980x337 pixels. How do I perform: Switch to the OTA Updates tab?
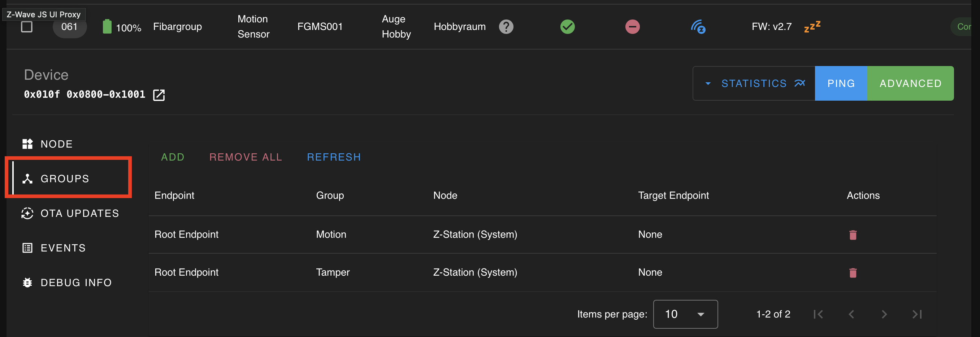[x=79, y=214]
